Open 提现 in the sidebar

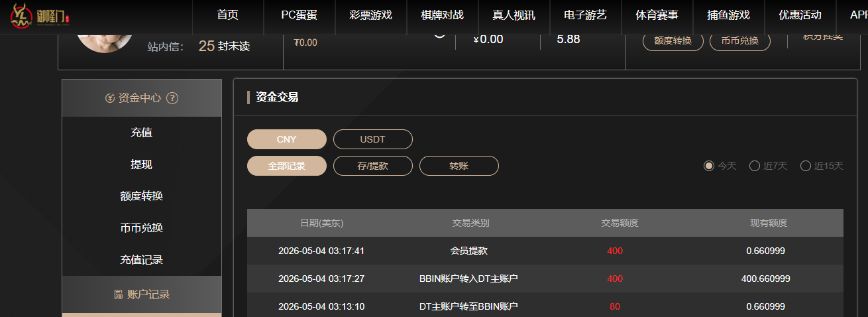point(142,164)
